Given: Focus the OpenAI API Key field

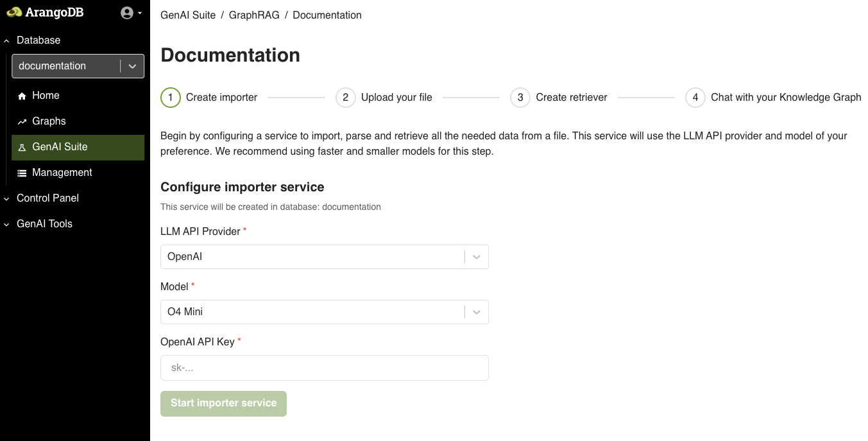Looking at the screenshot, I should (324, 368).
